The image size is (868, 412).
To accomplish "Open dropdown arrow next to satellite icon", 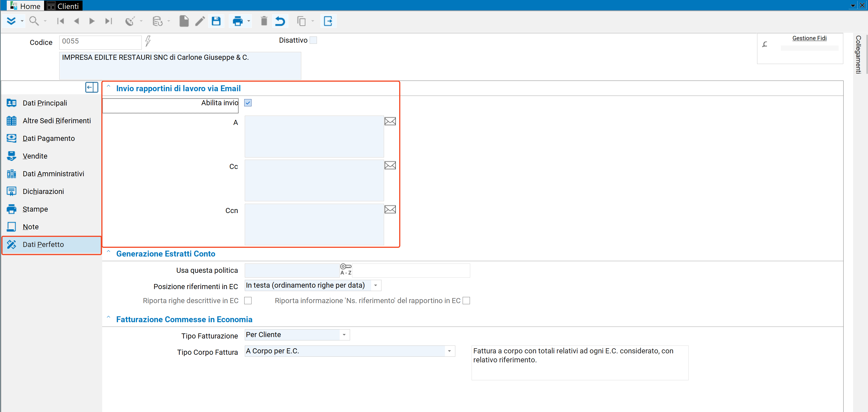I will coord(141,21).
